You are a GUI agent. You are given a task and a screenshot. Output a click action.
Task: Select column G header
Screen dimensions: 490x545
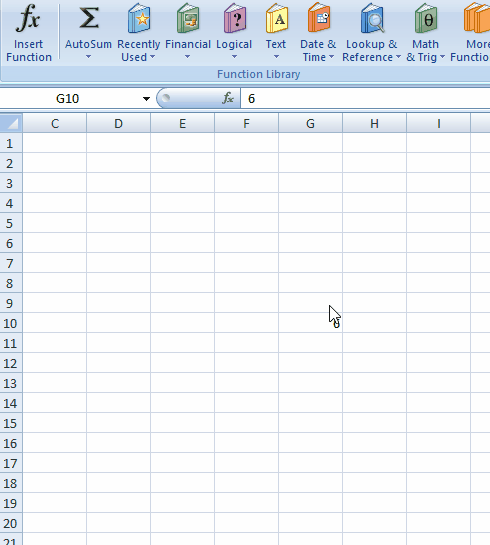[x=310, y=123]
